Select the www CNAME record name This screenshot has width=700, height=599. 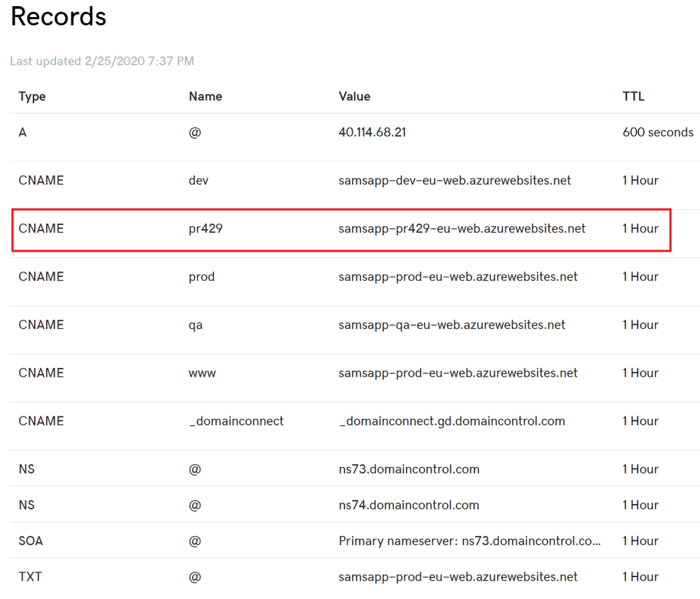click(x=202, y=373)
